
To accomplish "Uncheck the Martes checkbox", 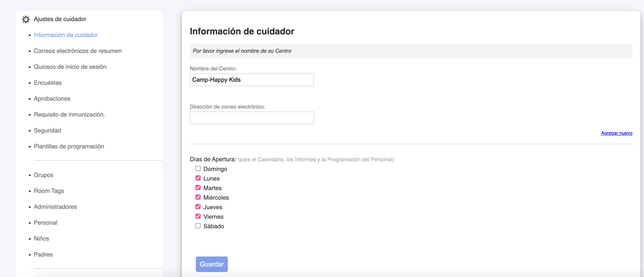I will coord(198,188).
